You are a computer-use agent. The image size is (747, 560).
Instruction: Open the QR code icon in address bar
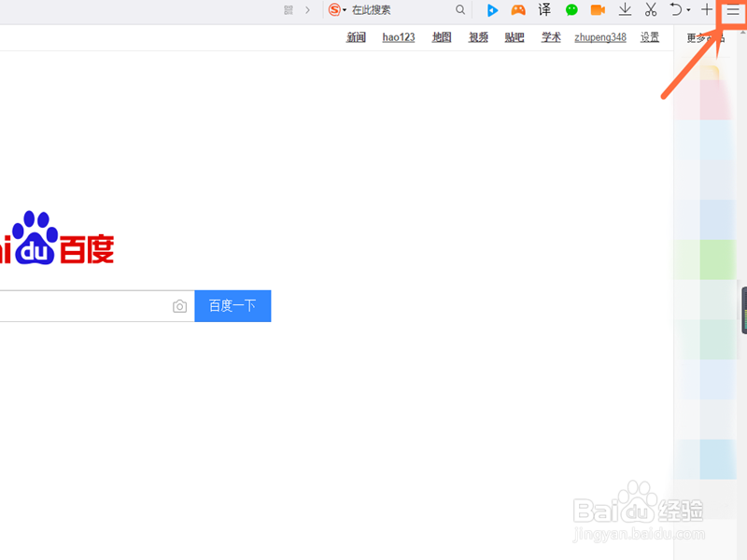click(289, 10)
